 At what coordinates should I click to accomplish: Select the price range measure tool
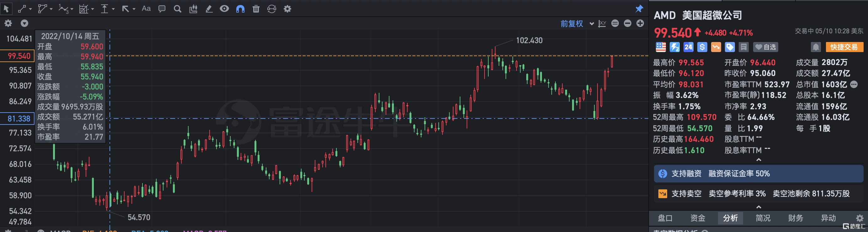tap(104, 9)
